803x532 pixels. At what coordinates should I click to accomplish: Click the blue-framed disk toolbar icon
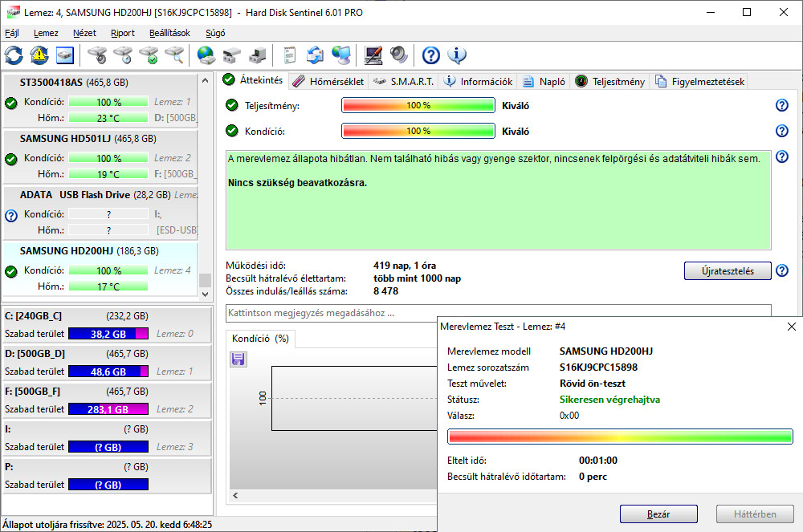[x=65, y=55]
